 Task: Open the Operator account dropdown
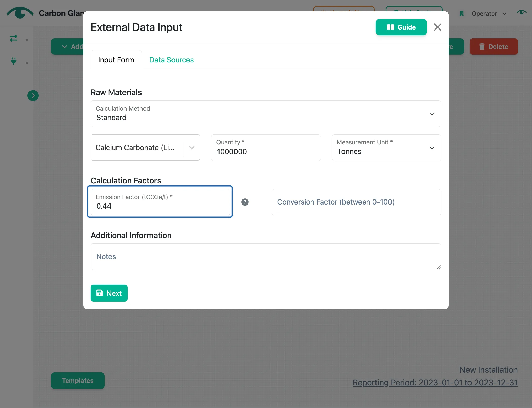(489, 14)
